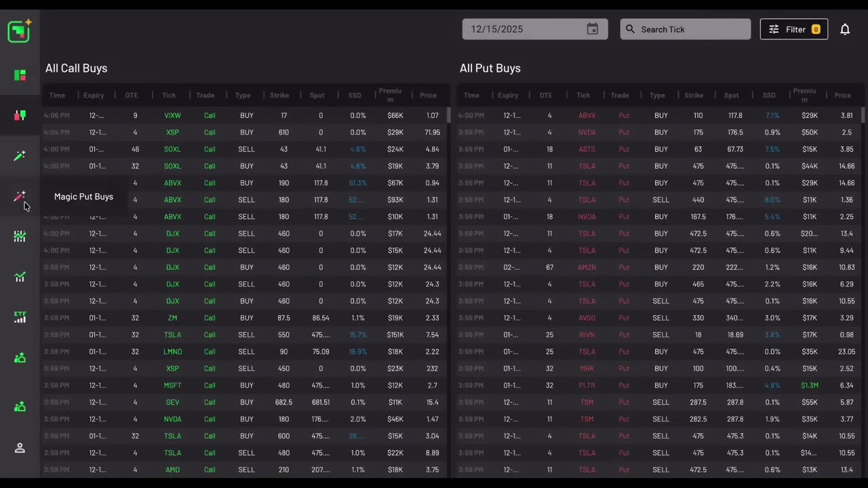Click the Strike header in All Call Buys
Viewport: 868px width, 488px height.
(x=279, y=96)
